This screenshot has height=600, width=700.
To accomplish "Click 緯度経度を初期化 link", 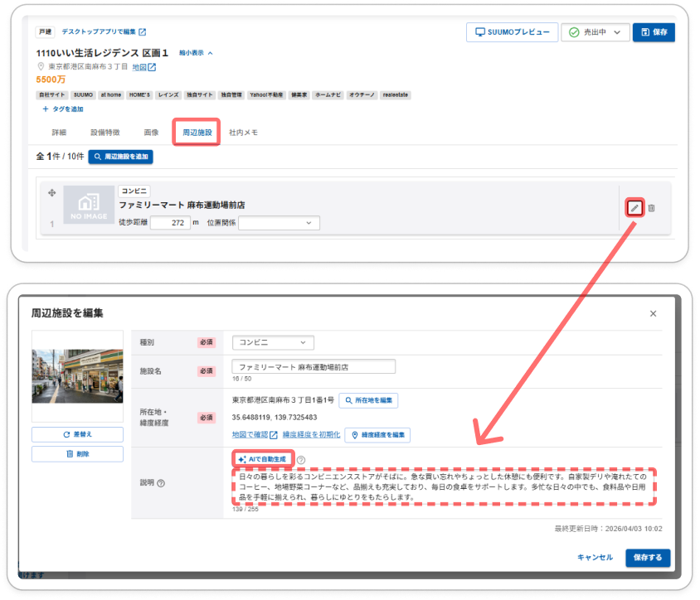I will [x=311, y=434].
